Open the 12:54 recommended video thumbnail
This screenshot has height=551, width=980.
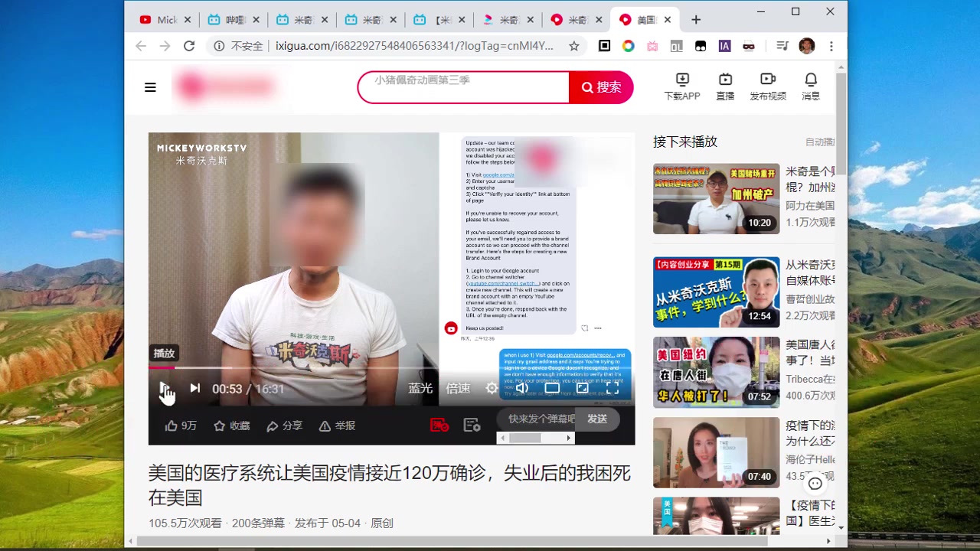point(716,292)
